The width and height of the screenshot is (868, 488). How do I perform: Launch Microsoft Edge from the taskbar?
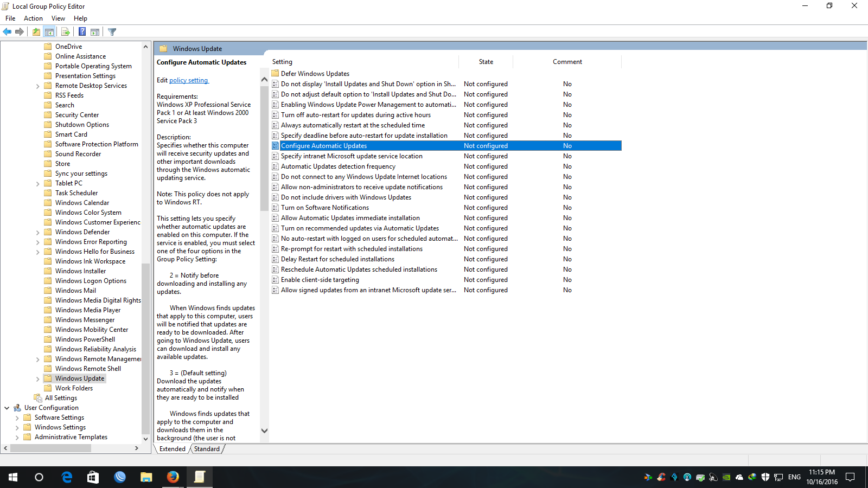coord(67,477)
